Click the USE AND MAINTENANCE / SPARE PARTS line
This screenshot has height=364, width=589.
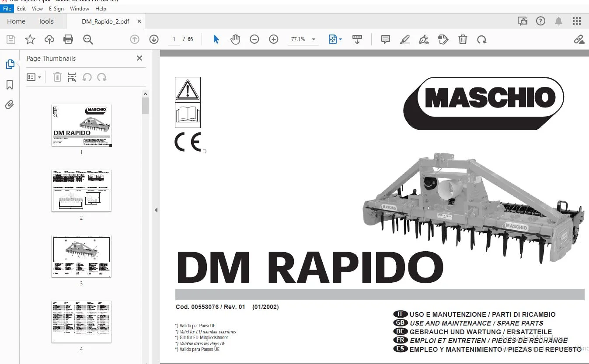click(x=477, y=323)
